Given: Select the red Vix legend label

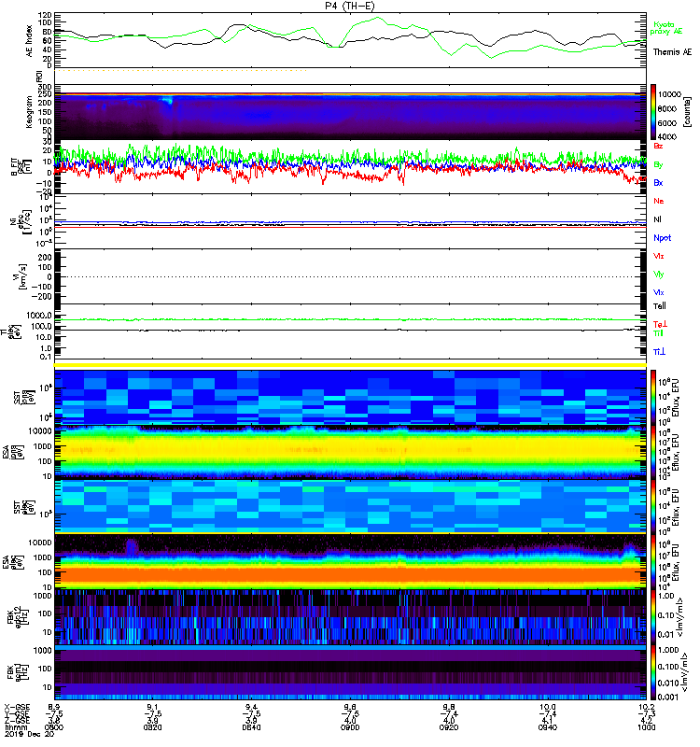Looking at the screenshot, I should click(x=659, y=256).
